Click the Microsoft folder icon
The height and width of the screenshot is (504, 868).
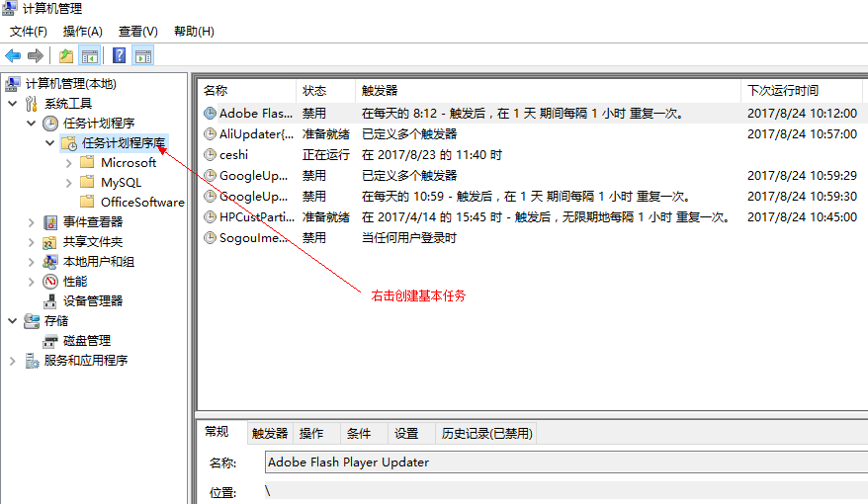[87, 163]
